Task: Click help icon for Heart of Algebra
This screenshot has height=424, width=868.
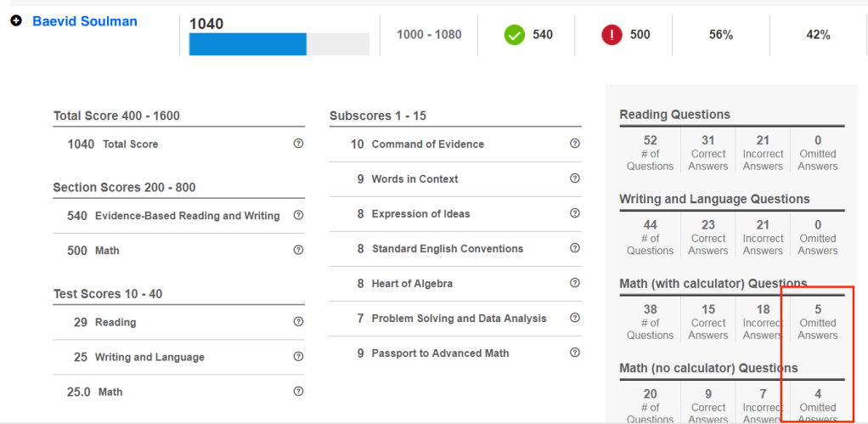Action: 575,283
